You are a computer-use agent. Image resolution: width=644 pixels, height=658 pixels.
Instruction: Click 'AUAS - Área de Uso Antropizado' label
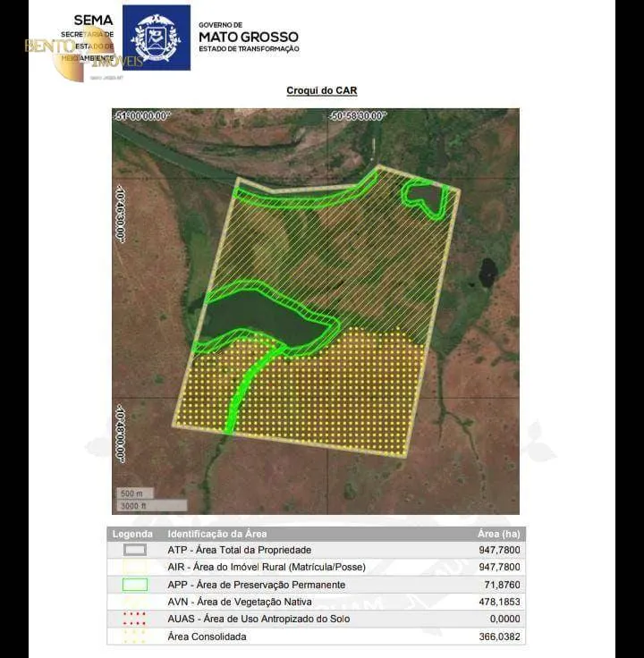click(x=258, y=619)
